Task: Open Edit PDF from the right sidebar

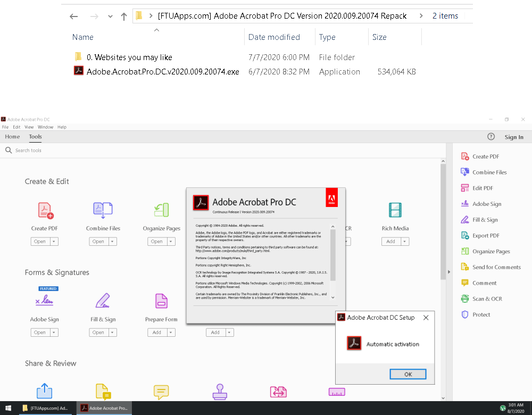Action: click(x=477, y=188)
